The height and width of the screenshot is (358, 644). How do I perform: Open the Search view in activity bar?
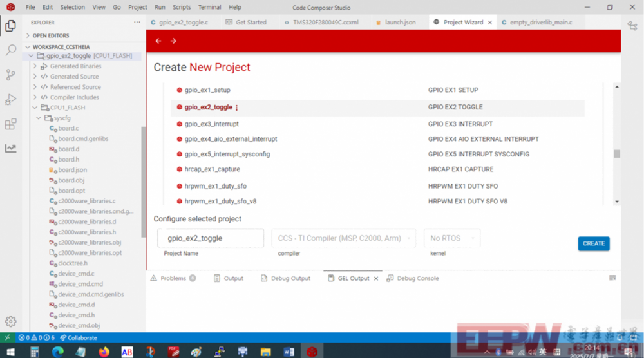coord(11,50)
